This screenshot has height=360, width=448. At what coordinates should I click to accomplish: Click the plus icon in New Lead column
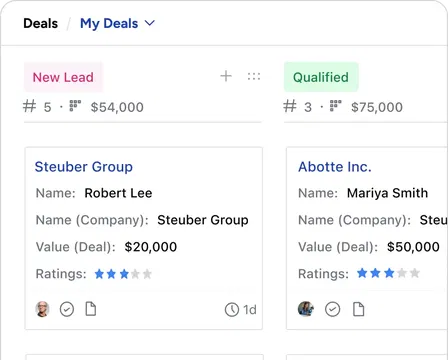point(226,76)
